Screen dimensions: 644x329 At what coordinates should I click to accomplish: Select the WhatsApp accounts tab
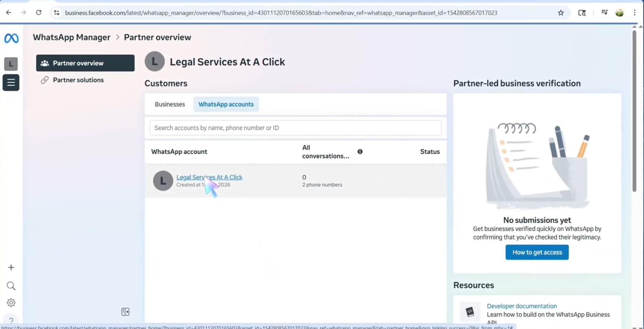[x=226, y=104]
